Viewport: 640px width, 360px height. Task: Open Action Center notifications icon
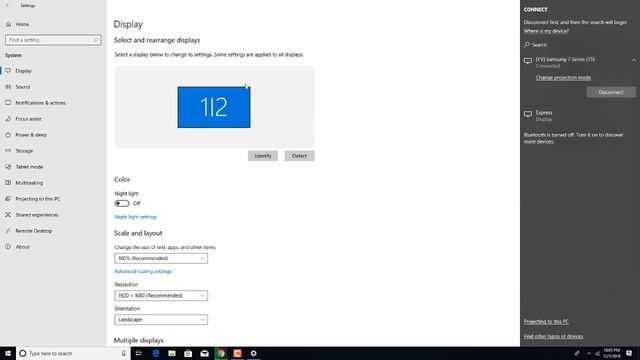tap(629, 353)
